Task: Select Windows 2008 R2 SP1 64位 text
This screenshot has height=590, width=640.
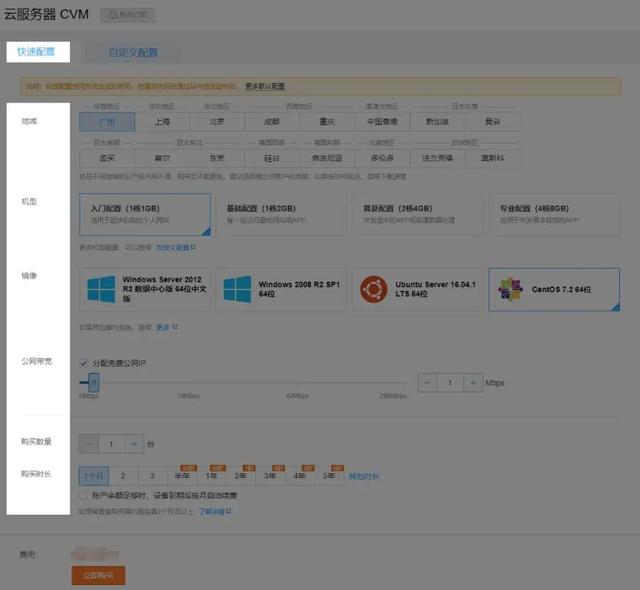Action: pos(299,289)
